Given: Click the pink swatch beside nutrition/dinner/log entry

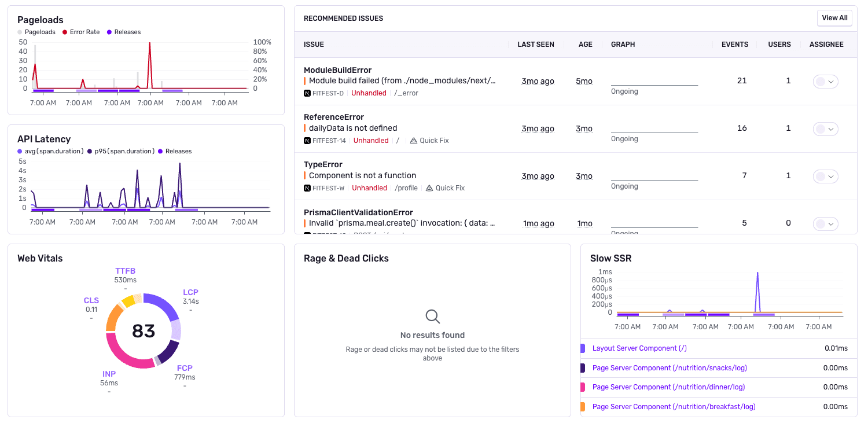Looking at the screenshot, I should tap(583, 387).
